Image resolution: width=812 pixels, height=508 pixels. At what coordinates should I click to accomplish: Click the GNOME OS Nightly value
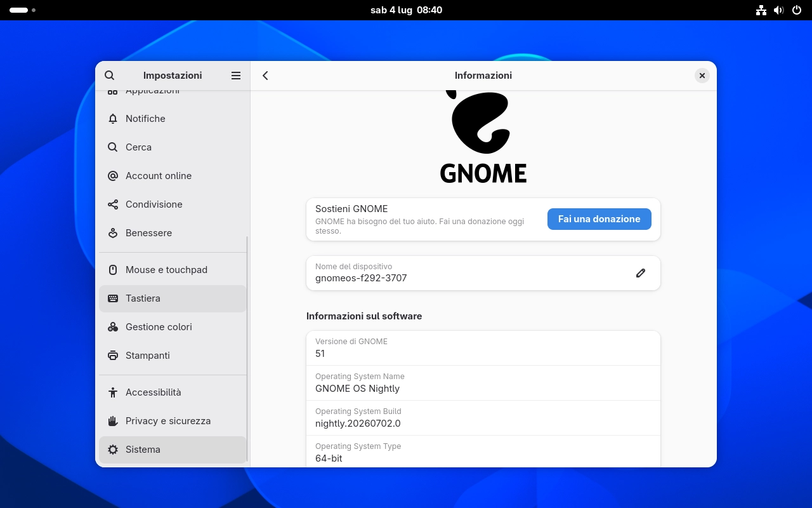point(357,389)
